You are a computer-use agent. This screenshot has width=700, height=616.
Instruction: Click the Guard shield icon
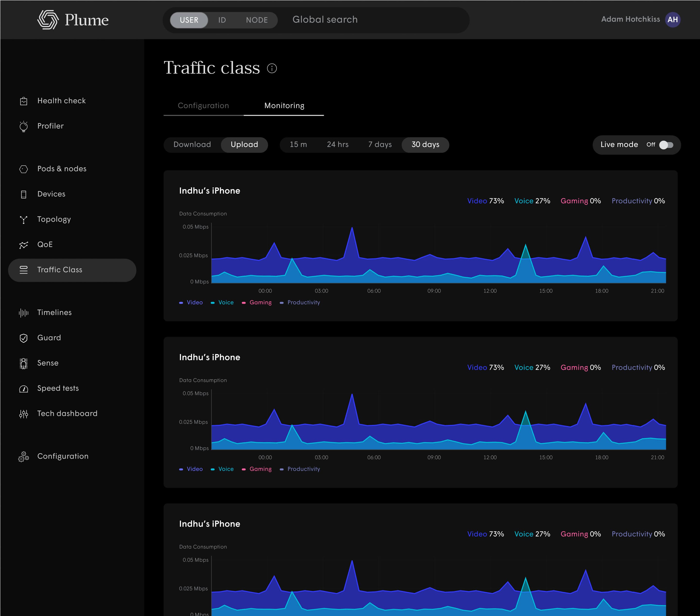tap(24, 338)
